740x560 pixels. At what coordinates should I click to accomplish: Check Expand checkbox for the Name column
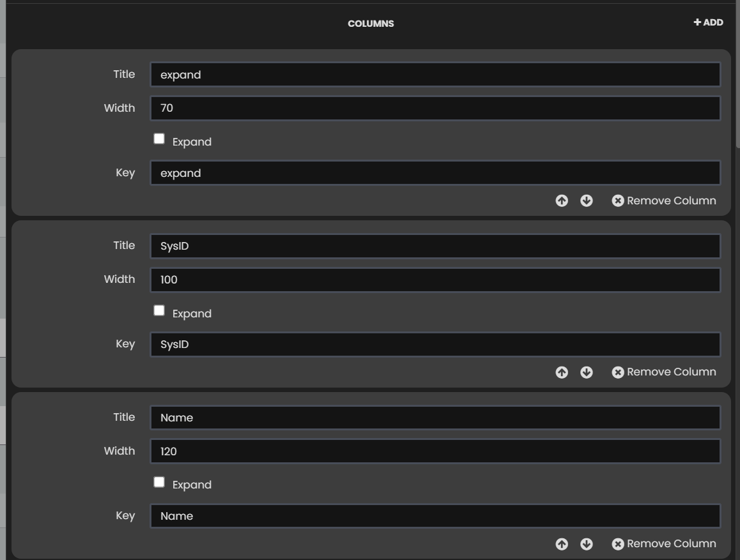pos(159,482)
